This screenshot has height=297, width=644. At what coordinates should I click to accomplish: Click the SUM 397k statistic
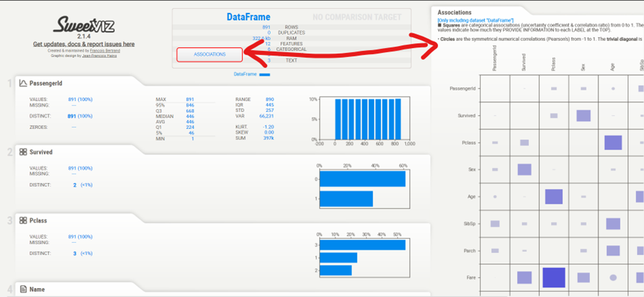click(255, 139)
